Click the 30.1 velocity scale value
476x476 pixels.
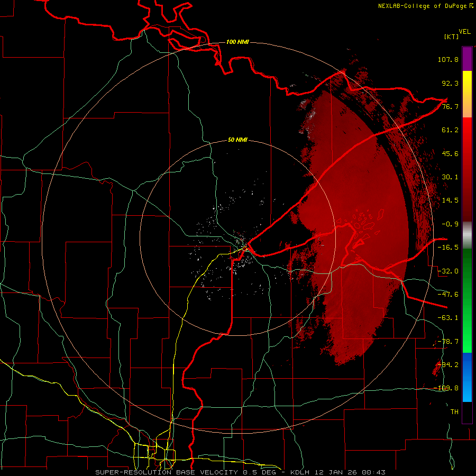450,177
